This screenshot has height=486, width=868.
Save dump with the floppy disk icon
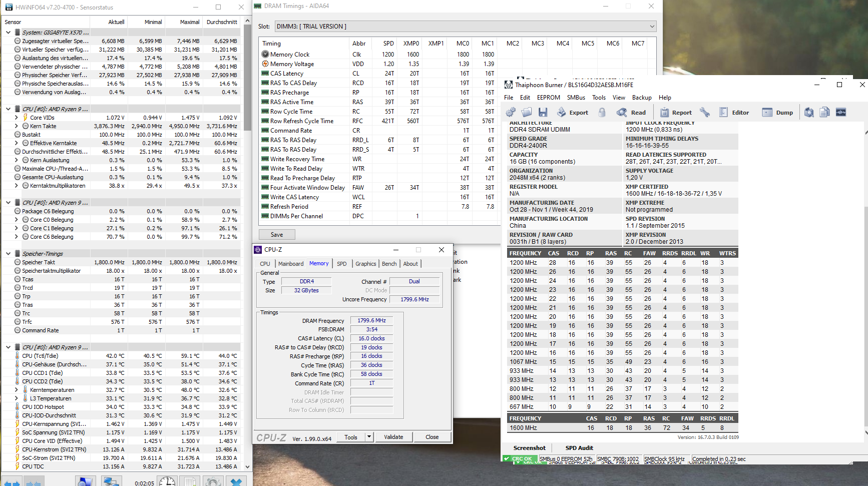point(543,112)
